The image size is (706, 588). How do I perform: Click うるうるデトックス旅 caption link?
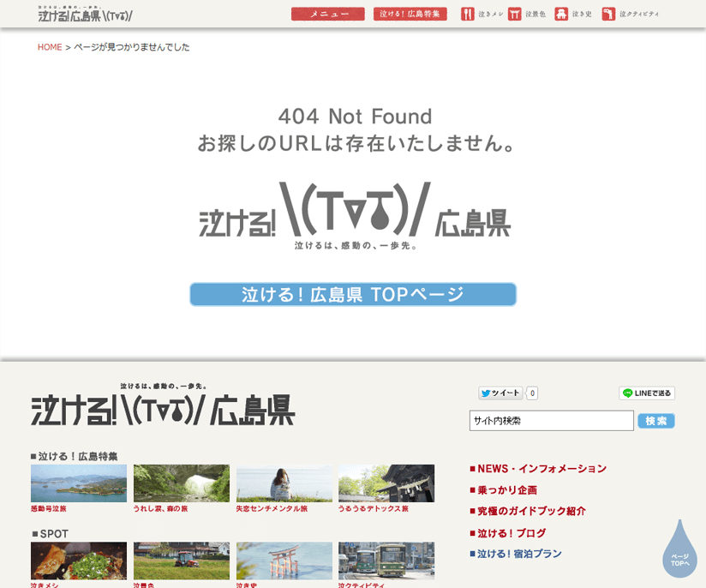click(374, 508)
